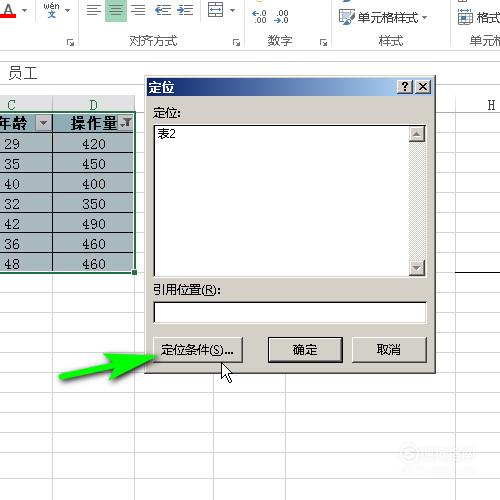
Task: Open the font group dialog launcher
Action: click(x=70, y=42)
